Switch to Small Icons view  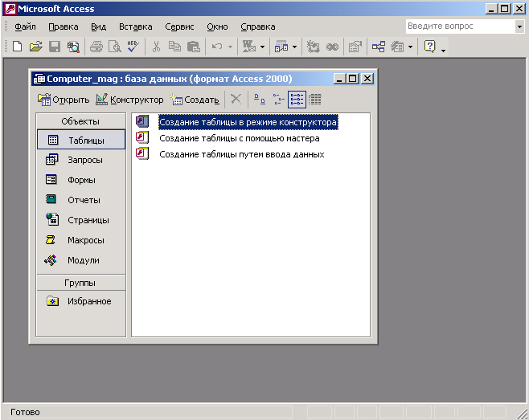coord(278,99)
